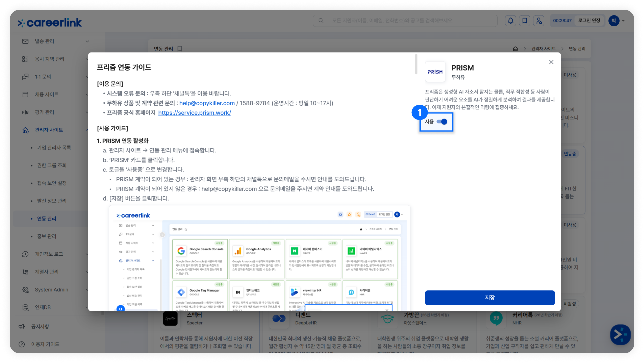644x363 pixels.
Task: Open the 기업 관리자 목록 menu item
Action: [x=54, y=148]
